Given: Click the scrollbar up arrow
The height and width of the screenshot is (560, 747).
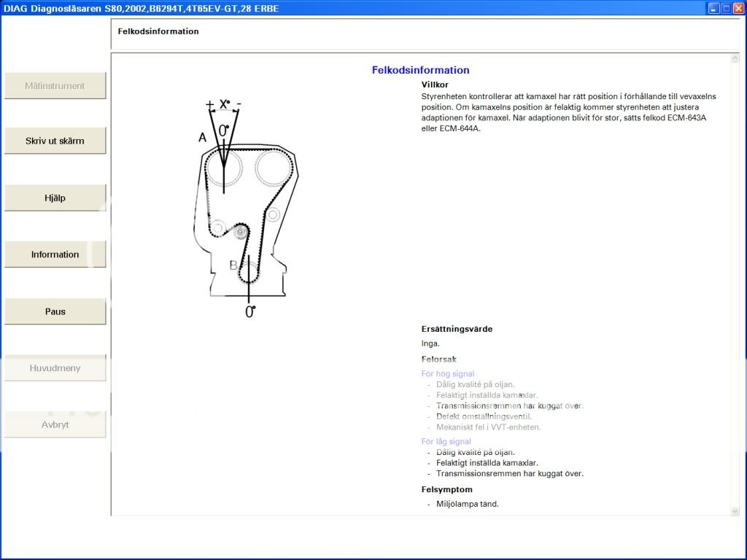Looking at the screenshot, I should point(735,58).
